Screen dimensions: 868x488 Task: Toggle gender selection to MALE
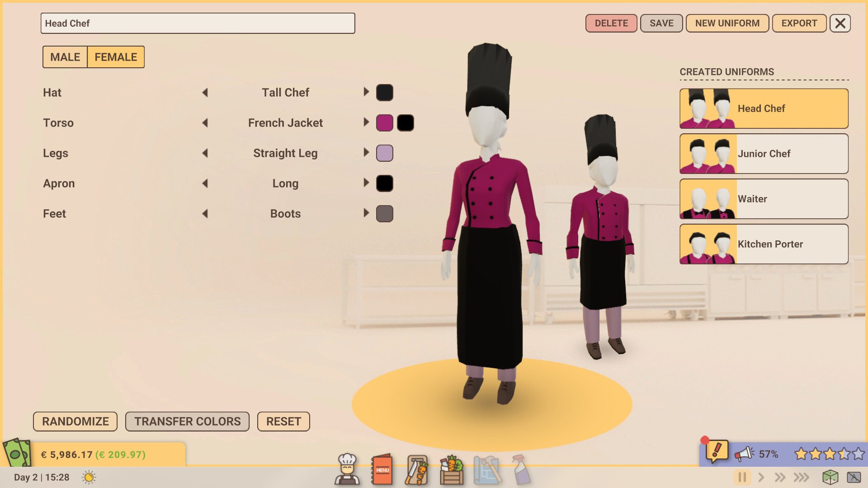click(65, 56)
